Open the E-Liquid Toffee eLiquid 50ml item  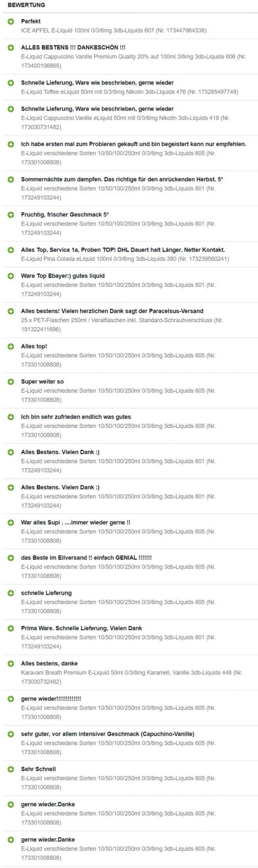tap(130, 92)
